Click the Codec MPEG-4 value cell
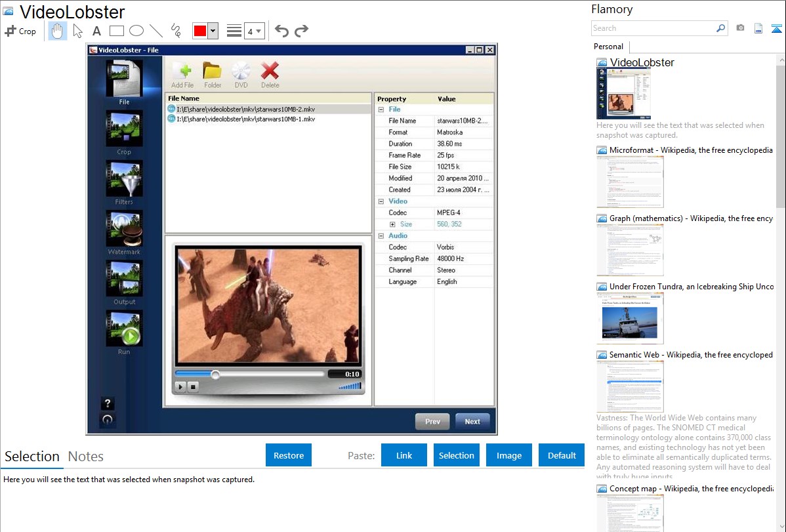The image size is (786, 532). [x=464, y=213]
